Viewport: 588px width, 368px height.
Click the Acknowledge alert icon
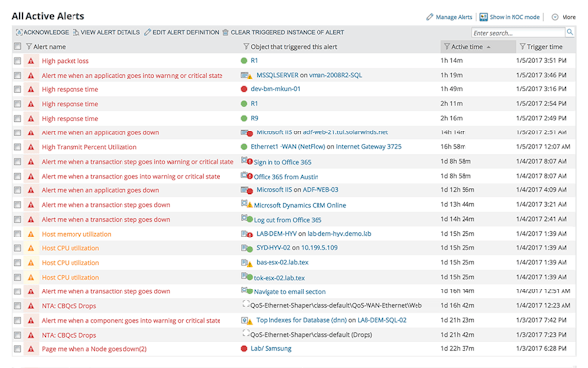pos(19,33)
